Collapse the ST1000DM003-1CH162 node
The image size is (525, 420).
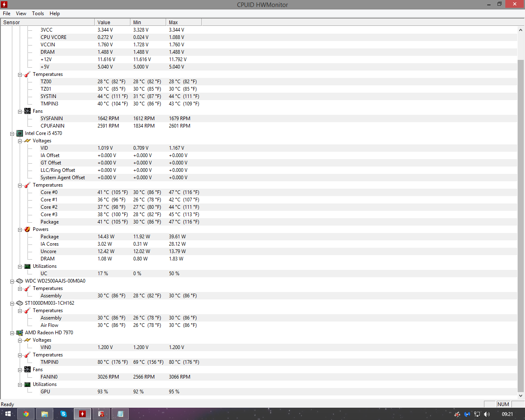tap(12, 304)
